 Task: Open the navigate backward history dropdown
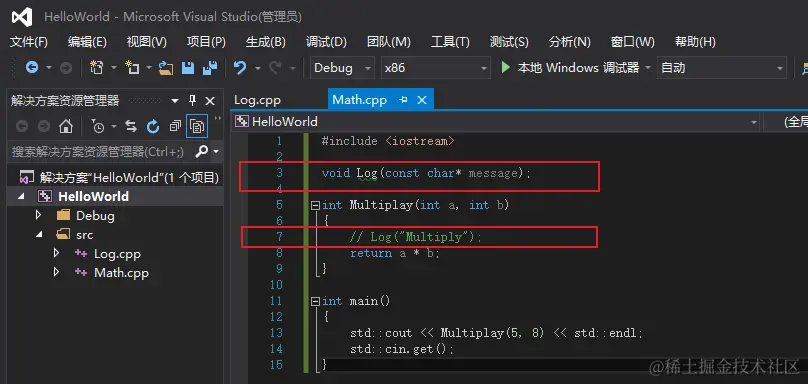click(x=49, y=68)
